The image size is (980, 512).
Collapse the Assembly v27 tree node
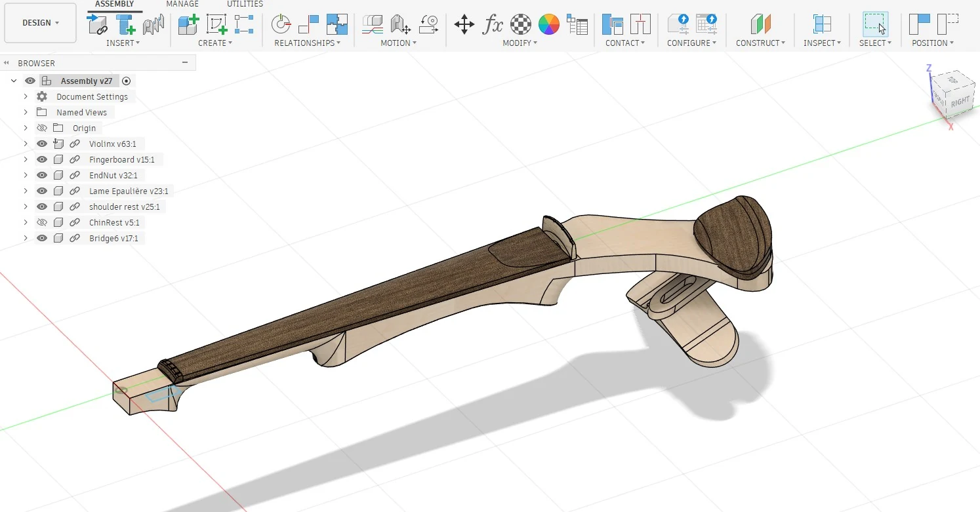click(14, 81)
